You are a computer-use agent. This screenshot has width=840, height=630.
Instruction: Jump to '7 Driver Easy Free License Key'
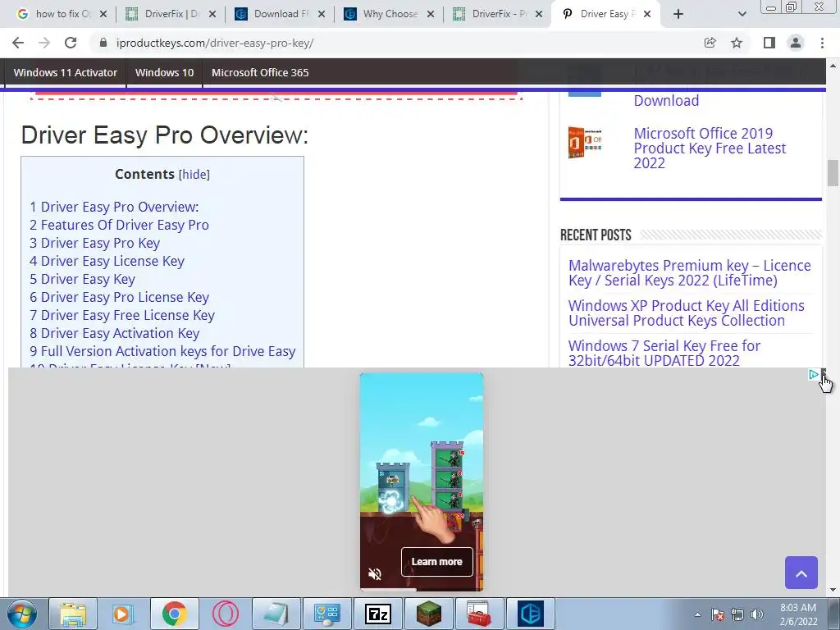pos(122,316)
